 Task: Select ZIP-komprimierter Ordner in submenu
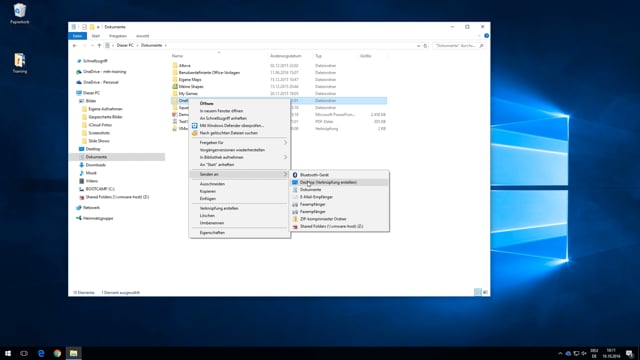(x=339, y=219)
